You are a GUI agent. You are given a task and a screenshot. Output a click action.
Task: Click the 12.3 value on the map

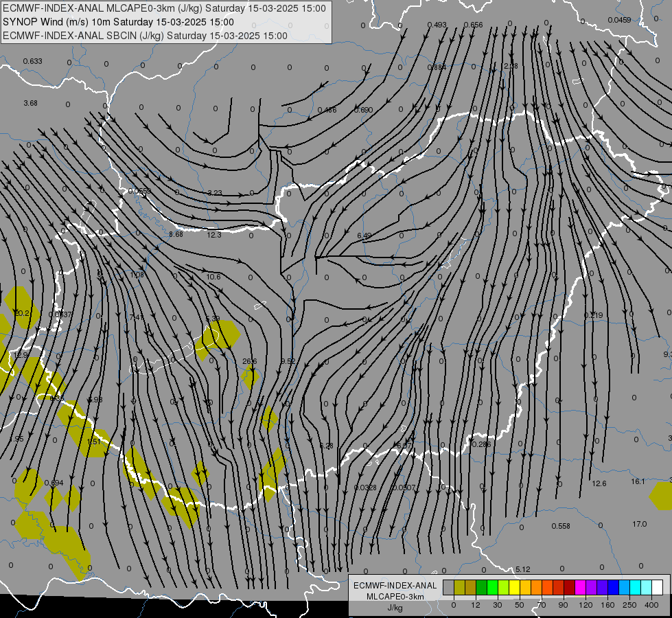[214, 235]
